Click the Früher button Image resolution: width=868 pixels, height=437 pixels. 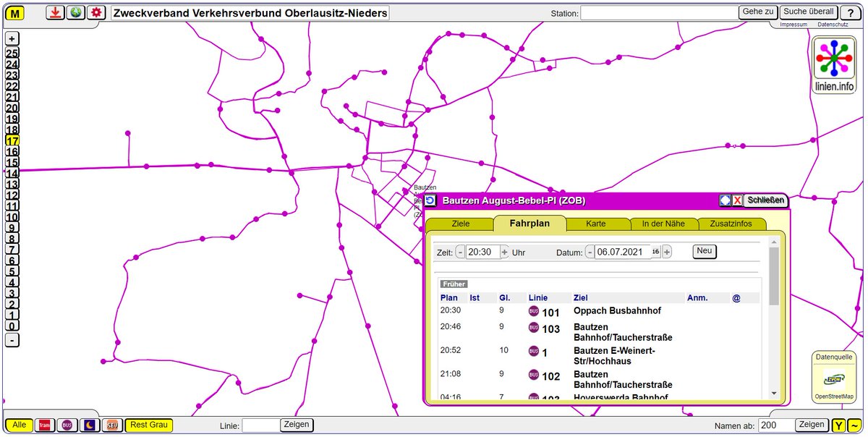454,284
